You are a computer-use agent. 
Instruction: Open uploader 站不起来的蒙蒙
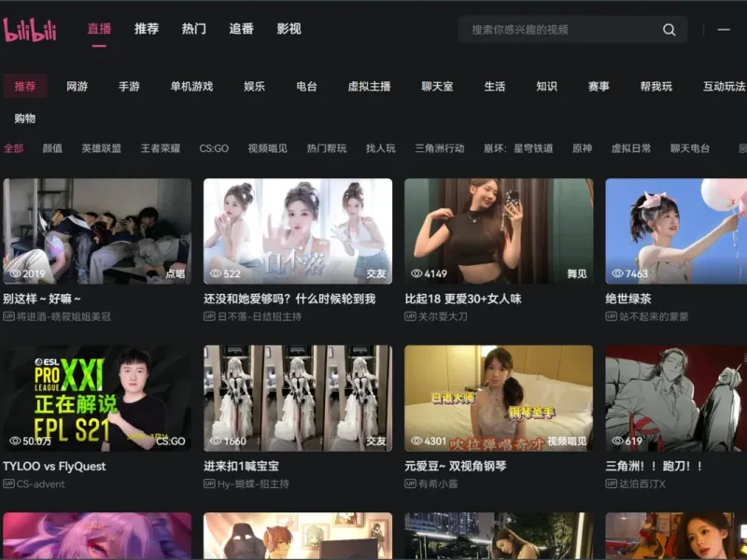point(654,316)
